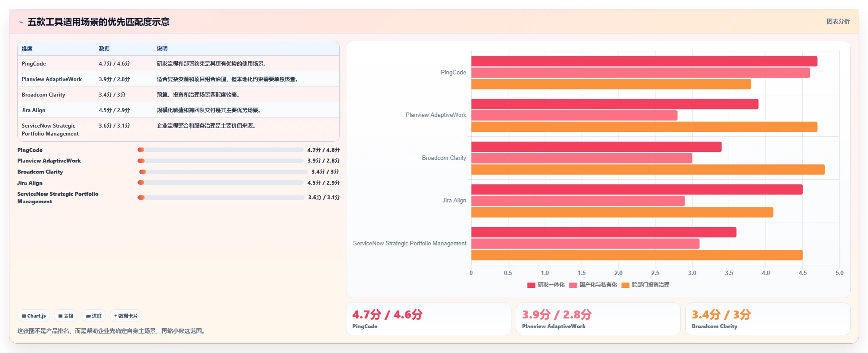
Task: Click the ServiceNow name cell in the table
Action: [x=50, y=130]
